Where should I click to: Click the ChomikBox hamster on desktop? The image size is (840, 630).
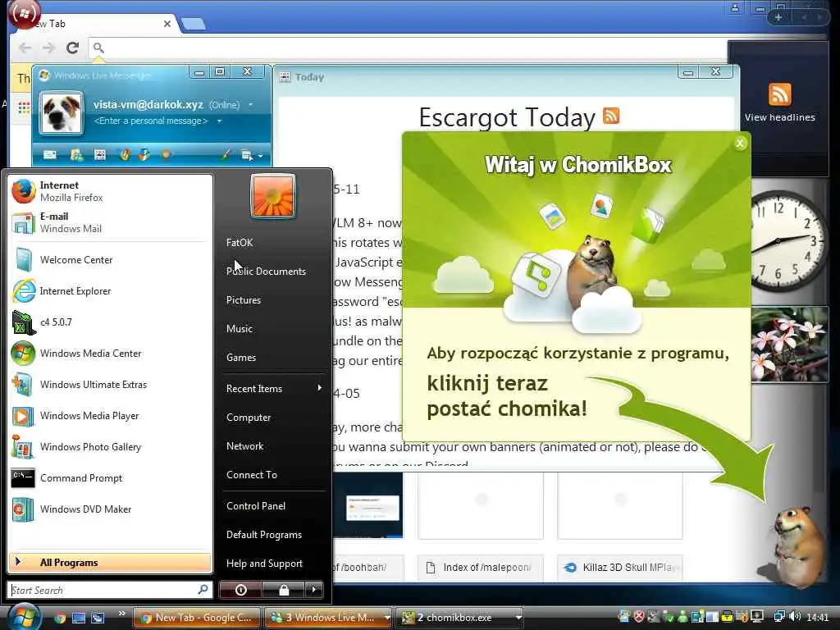797,546
